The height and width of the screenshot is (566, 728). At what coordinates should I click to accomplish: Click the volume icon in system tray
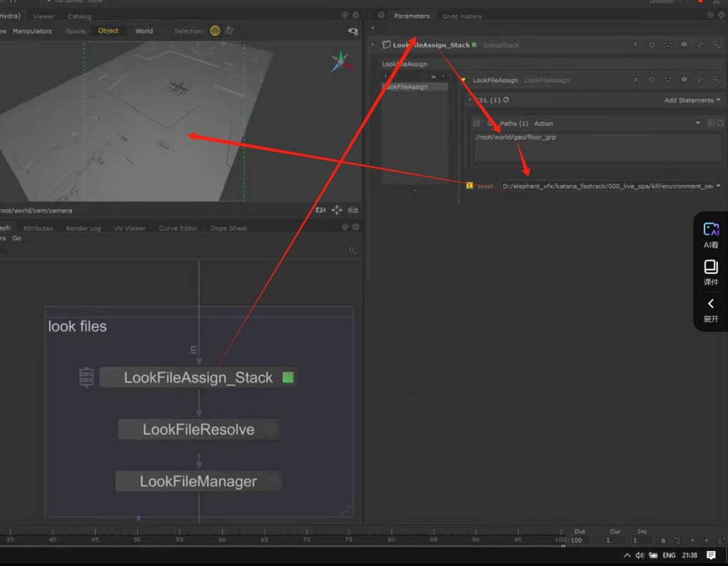pyautogui.click(x=639, y=555)
